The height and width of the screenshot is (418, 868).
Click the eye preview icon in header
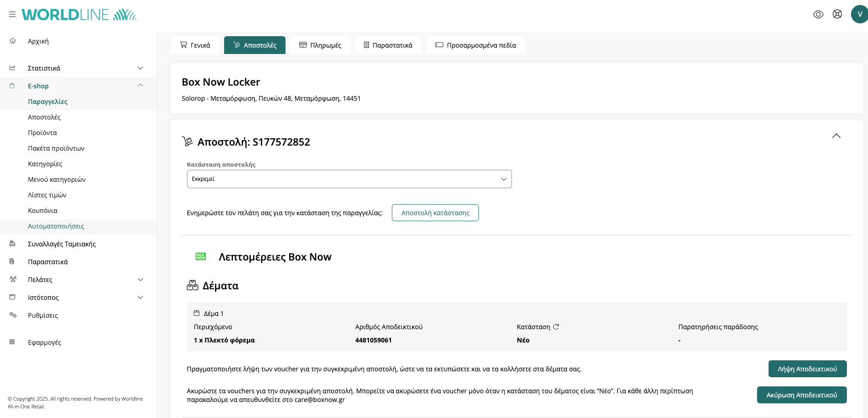tap(818, 15)
